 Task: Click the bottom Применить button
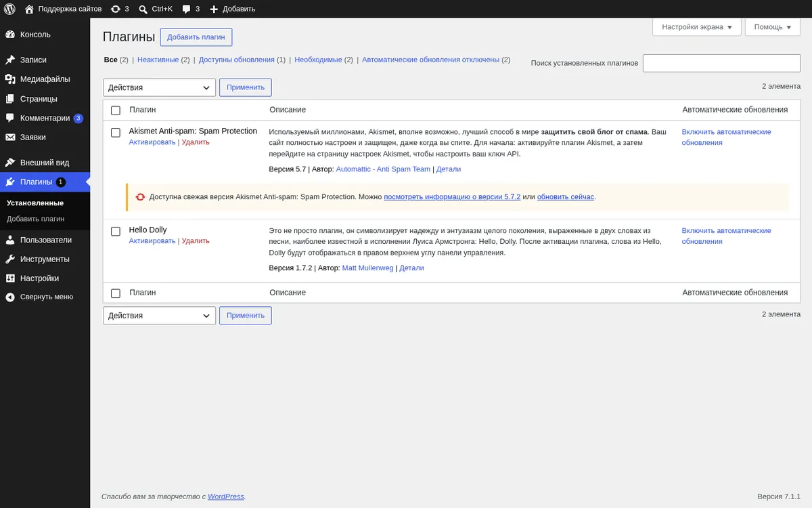(246, 316)
